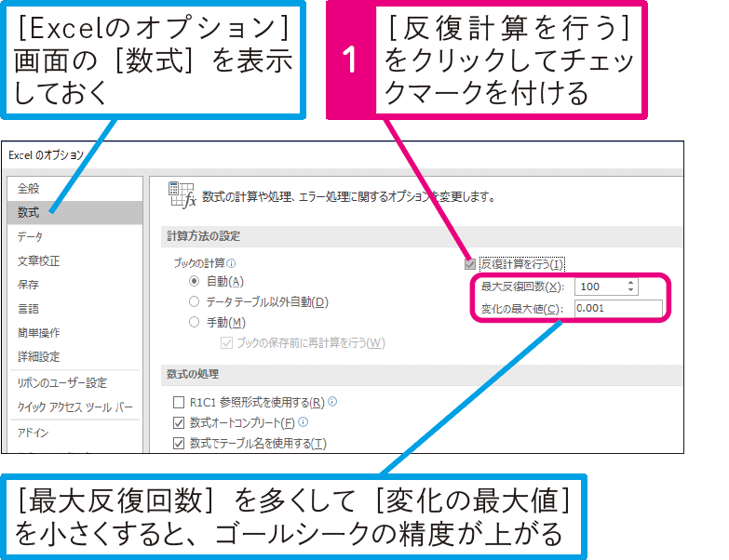The image size is (729, 560).
Task: Click info icon beside R1C1 参照形式
Action: 332,402
